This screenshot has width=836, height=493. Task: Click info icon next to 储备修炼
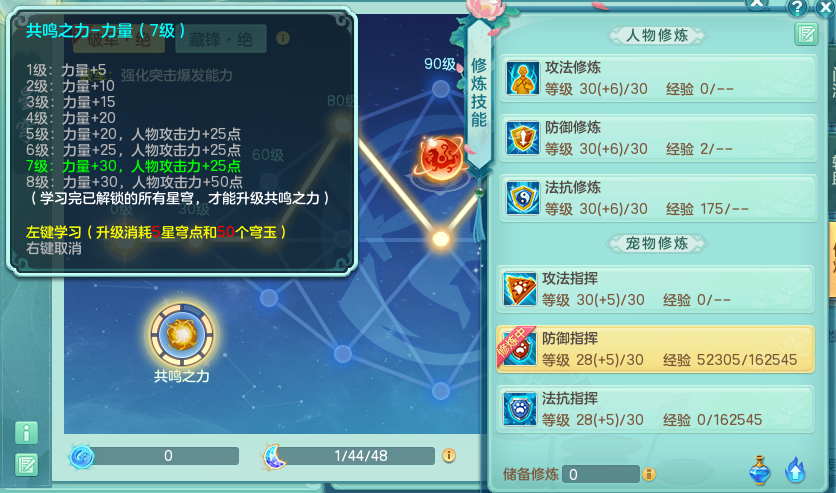pos(649,474)
